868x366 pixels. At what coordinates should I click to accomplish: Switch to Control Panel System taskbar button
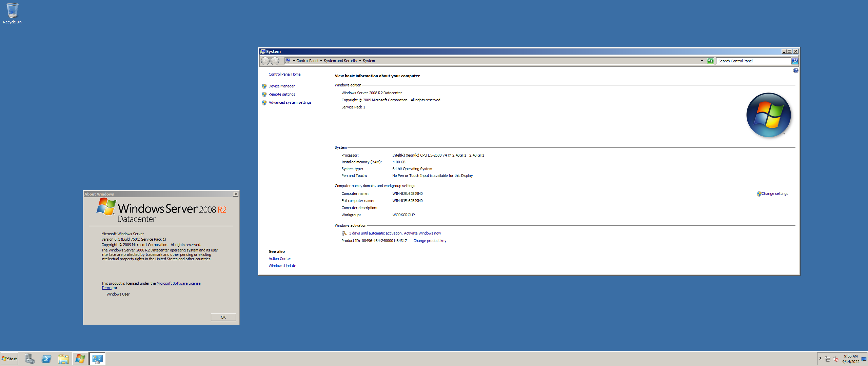97,359
